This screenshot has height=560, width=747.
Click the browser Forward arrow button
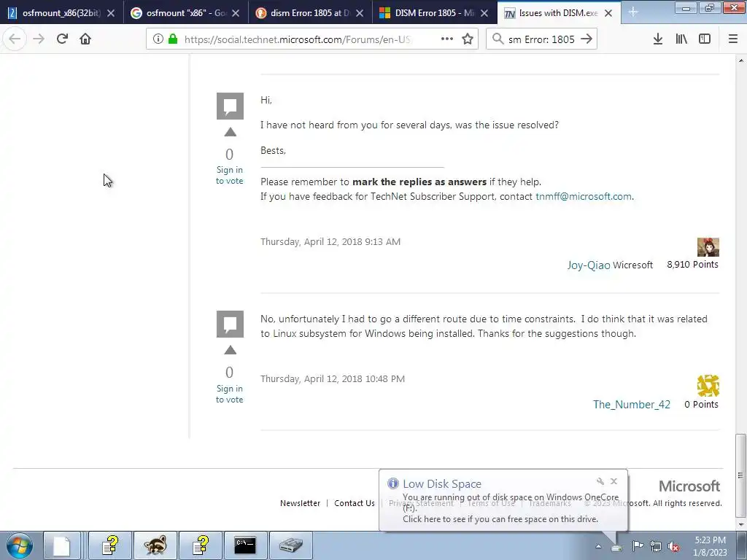coord(39,39)
